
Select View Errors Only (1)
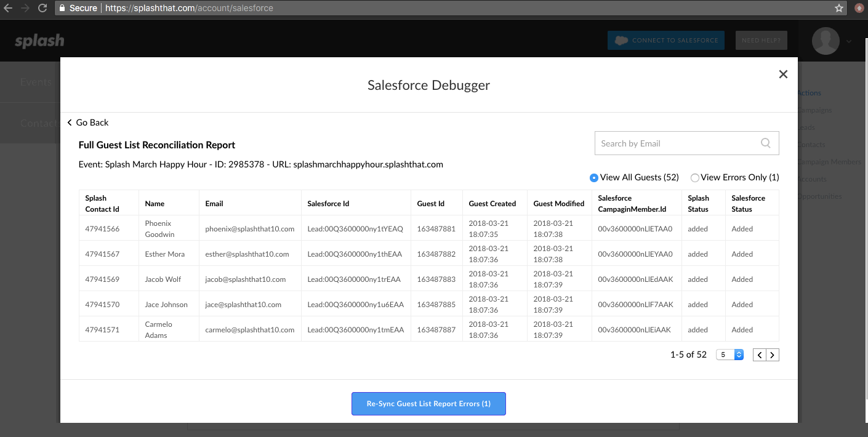735,177
